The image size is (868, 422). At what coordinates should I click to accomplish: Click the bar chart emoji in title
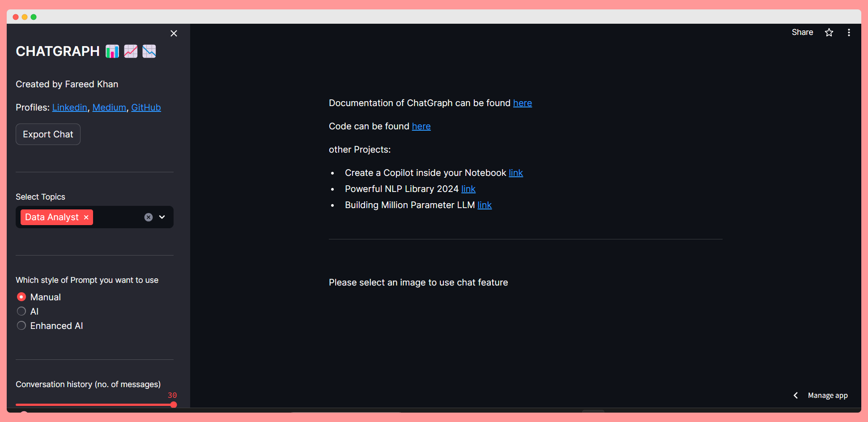click(112, 51)
